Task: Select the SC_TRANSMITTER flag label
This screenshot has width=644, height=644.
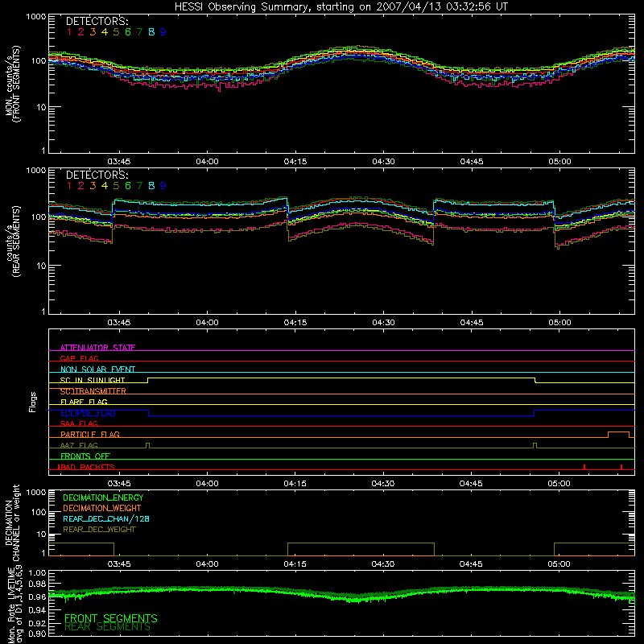Action: 93,391
